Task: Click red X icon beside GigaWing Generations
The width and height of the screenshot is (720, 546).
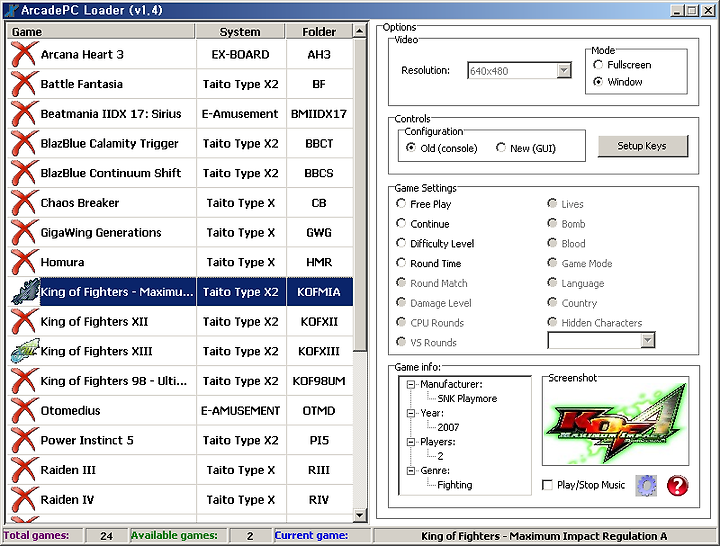Action: (x=24, y=232)
